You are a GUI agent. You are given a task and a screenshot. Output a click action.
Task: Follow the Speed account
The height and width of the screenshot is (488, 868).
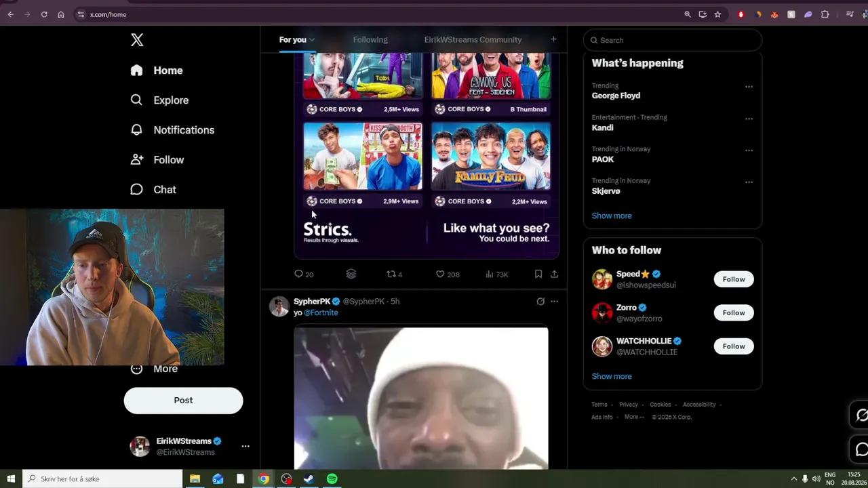(734, 279)
